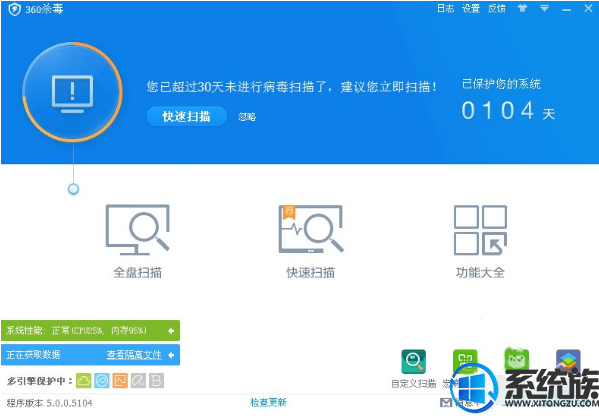Open the 设置 settings menu
Viewport: 599px width, 416px height.
point(471,8)
